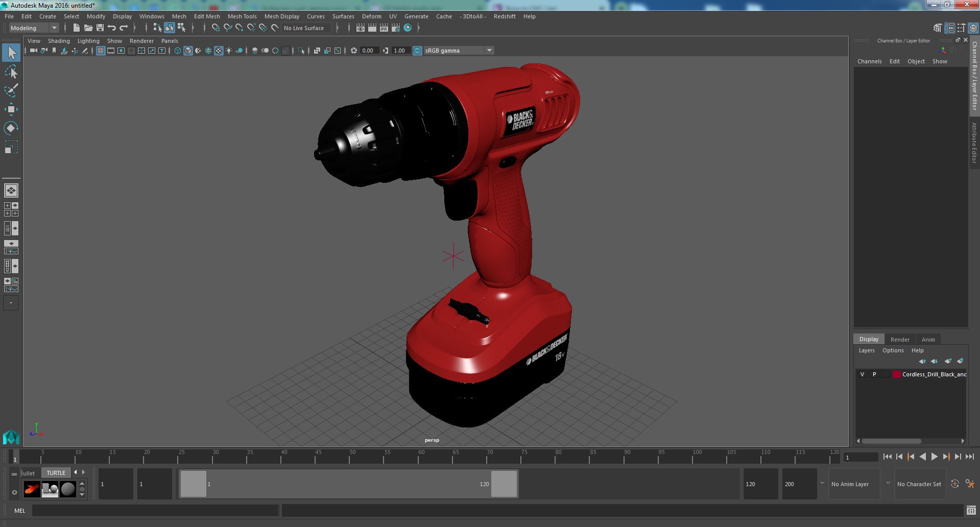Open the shelf settings gear
This screenshot has width=980, height=527.
coord(14,492)
